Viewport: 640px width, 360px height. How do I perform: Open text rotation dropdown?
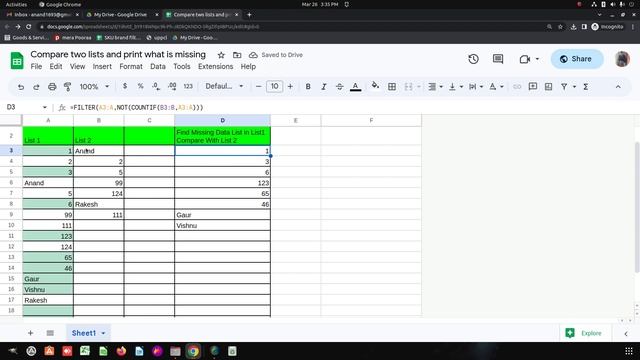coord(496,87)
